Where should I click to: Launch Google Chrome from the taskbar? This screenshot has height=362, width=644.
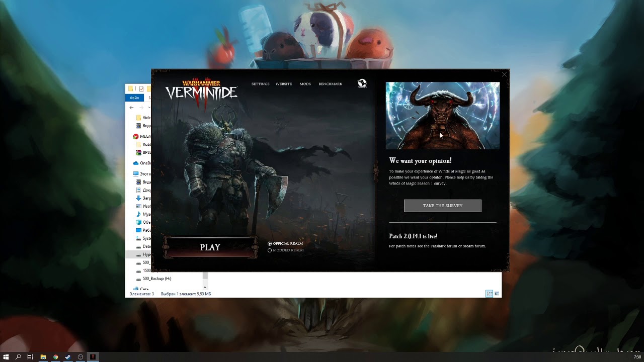coord(55,357)
